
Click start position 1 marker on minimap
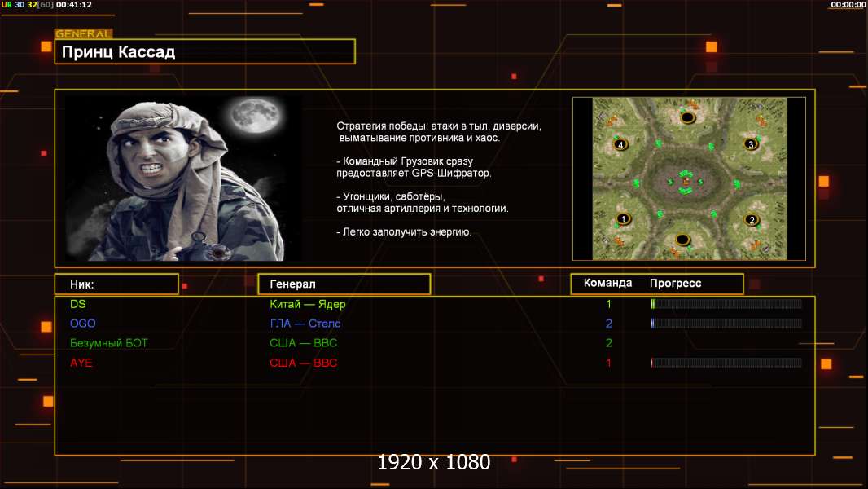[x=623, y=218]
